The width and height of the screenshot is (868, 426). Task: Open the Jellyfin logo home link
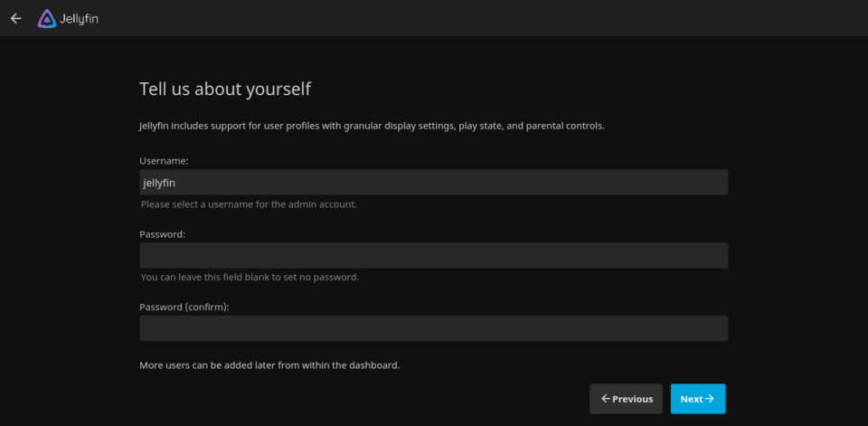tap(68, 19)
